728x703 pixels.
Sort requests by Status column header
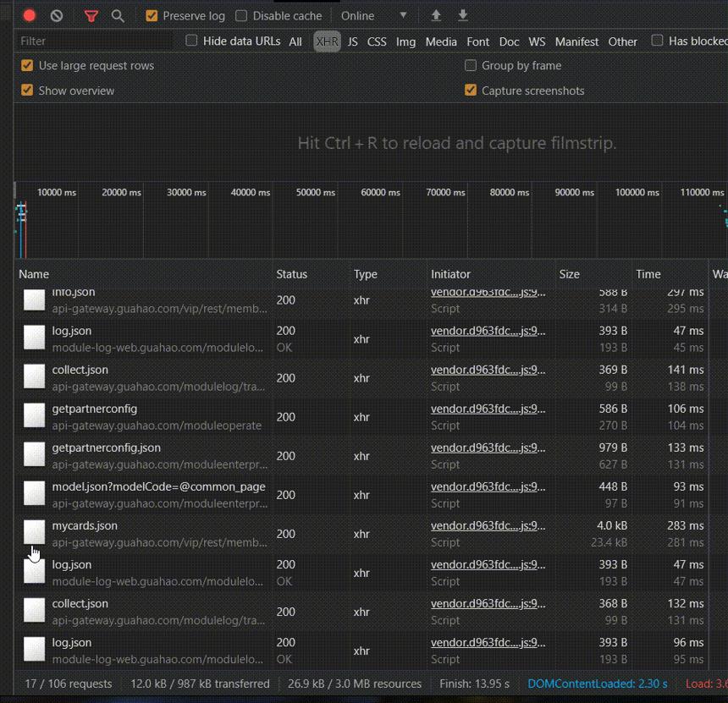(291, 274)
